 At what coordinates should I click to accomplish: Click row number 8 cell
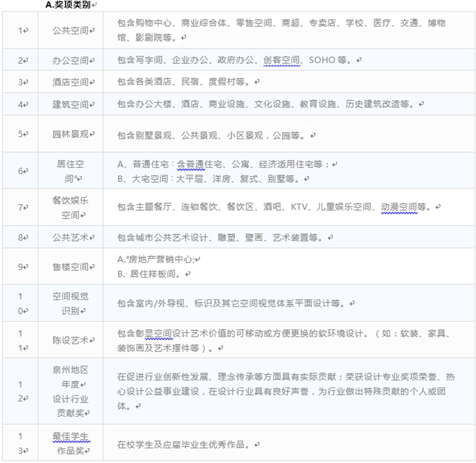20,237
